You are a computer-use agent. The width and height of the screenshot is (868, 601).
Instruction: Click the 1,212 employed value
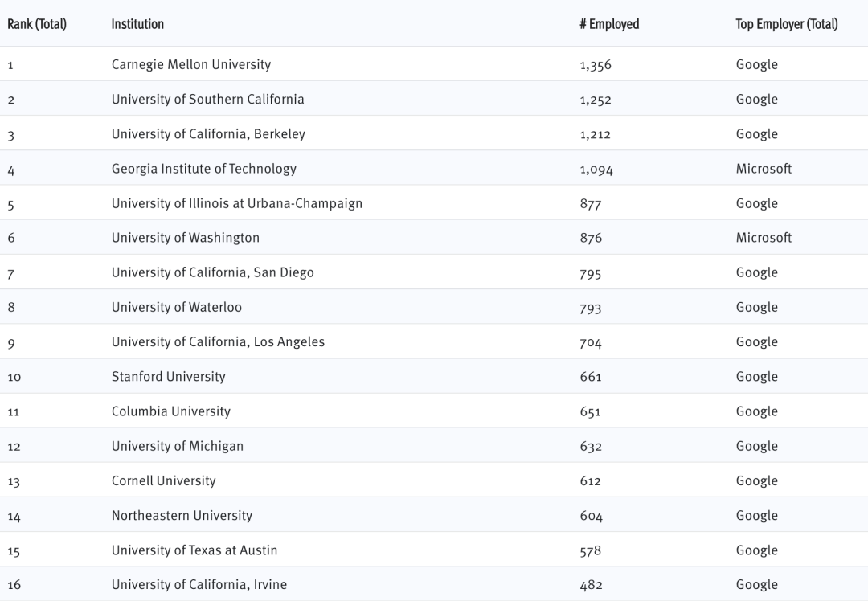click(x=595, y=134)
